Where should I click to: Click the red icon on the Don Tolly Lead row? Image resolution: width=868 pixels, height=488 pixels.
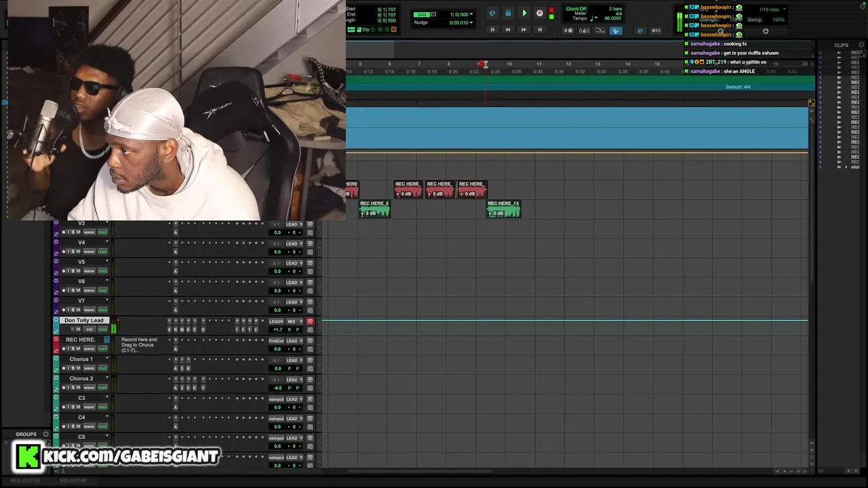310,321
